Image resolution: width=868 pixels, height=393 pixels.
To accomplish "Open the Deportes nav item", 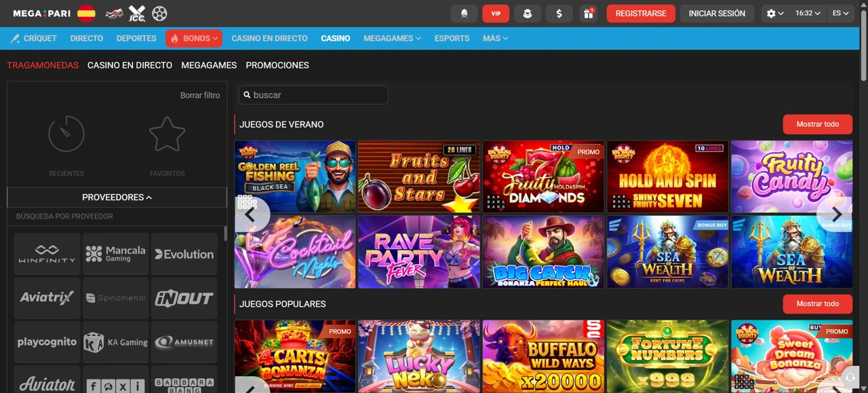I will click(136, 39).
